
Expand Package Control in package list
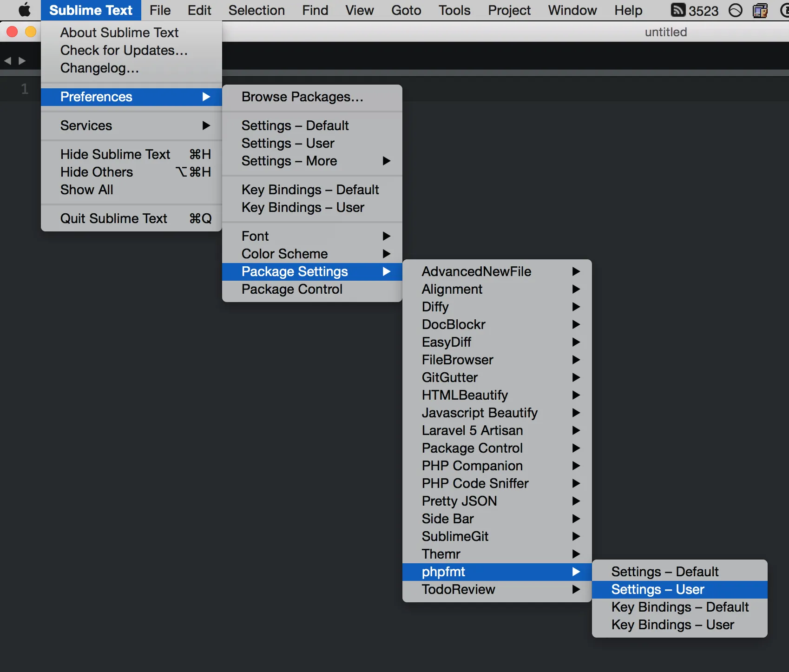pos(497,448)
